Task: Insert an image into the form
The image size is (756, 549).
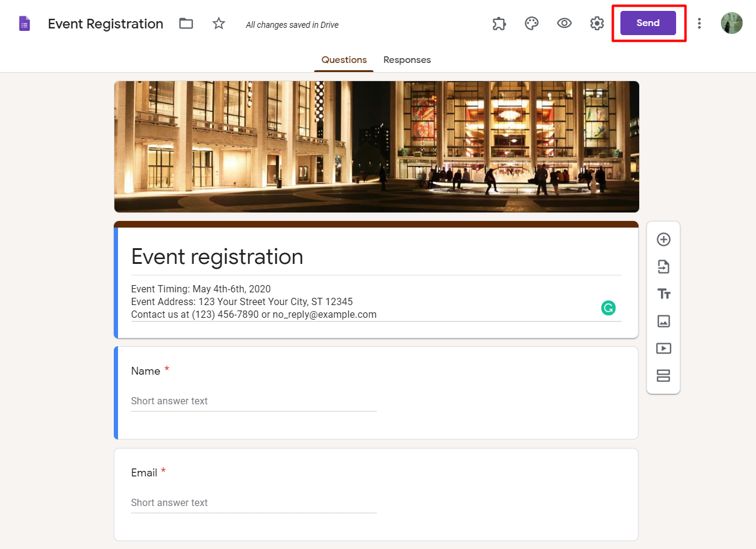Action: 663,321
